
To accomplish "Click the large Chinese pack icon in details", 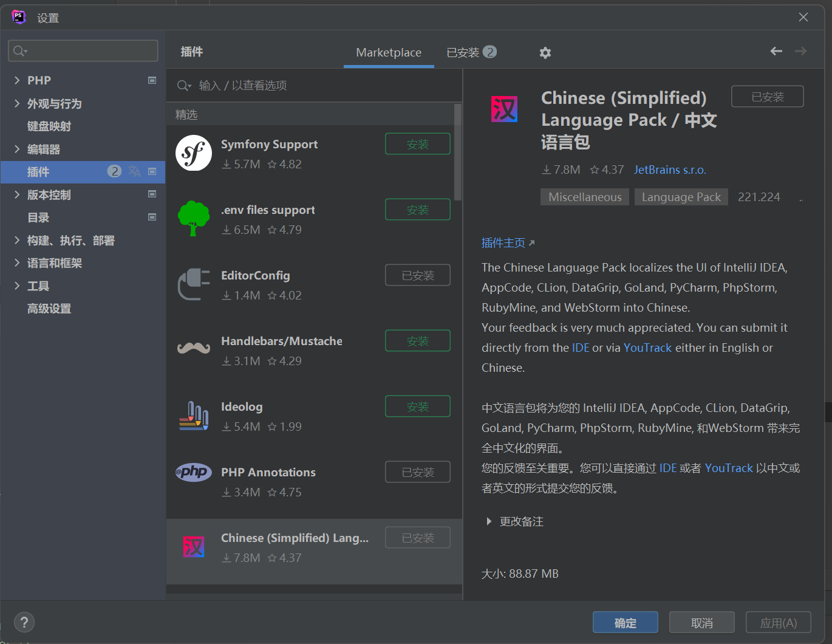I will 504,109.
